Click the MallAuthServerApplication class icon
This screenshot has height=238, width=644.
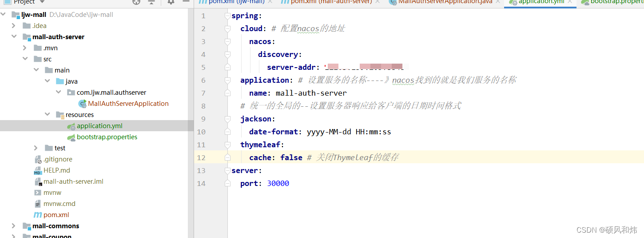(x=82, y=104)
